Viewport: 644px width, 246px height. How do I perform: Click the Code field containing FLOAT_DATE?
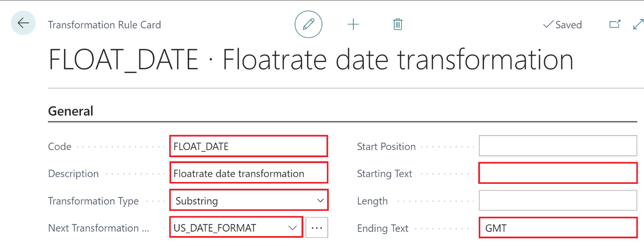pyautogui.click(x=248, y=146)
